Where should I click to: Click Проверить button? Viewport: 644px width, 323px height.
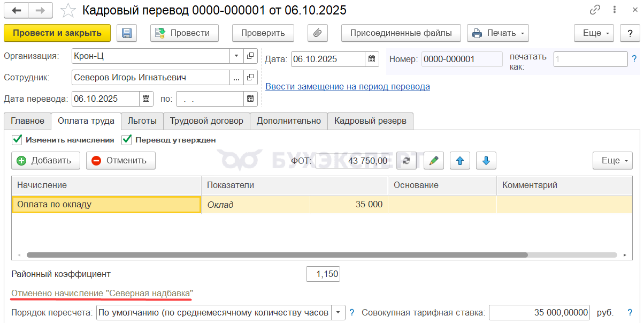[263, 33]
